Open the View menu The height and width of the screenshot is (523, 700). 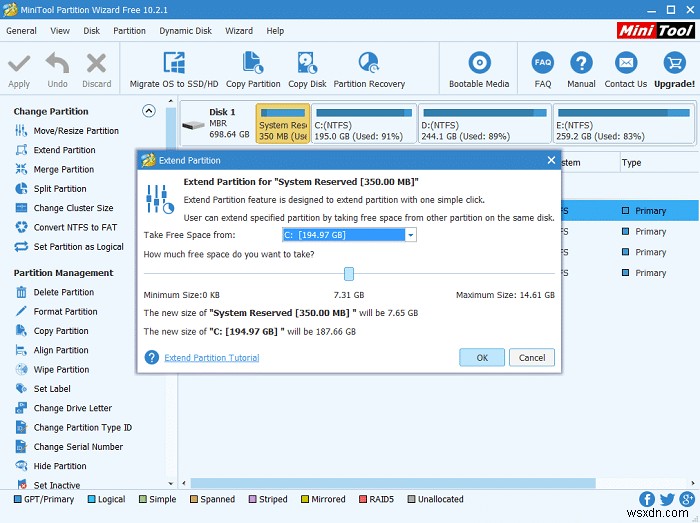click(60, 31)
